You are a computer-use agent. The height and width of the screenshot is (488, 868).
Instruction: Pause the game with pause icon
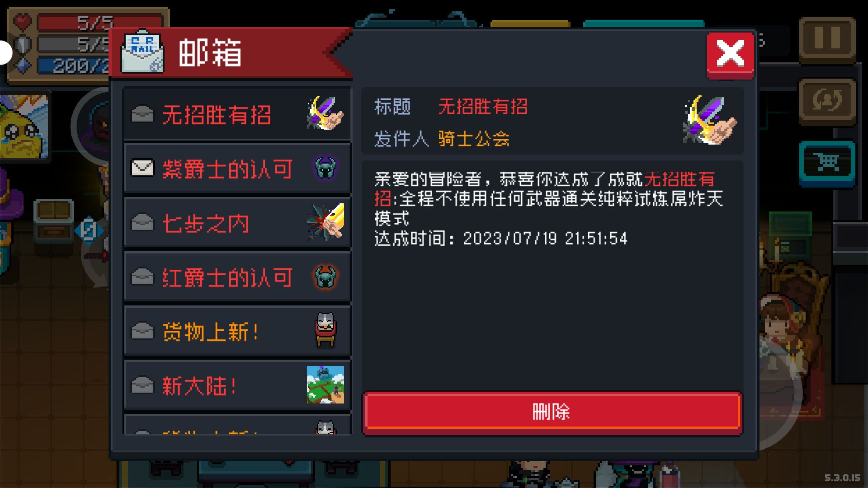tap(827, 40)
